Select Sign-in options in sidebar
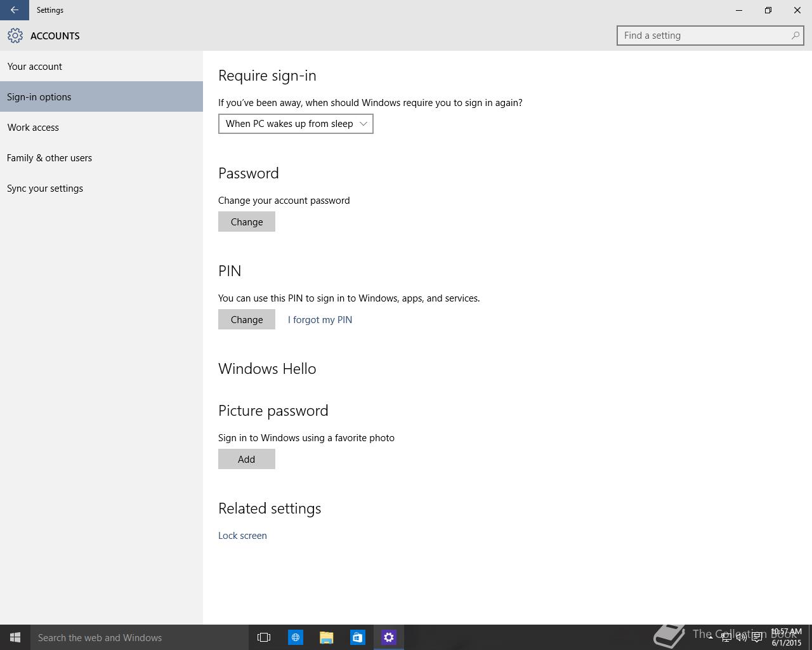Viewport: 812px width, 650px height. coord(101,96)
